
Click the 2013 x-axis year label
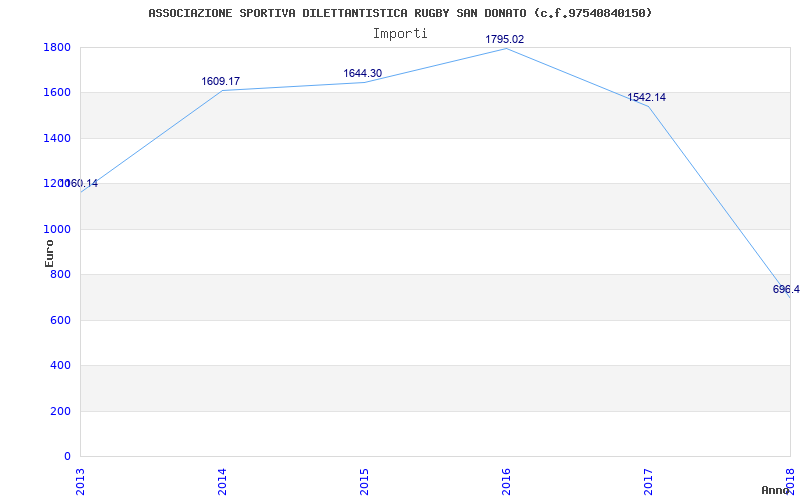80,481
